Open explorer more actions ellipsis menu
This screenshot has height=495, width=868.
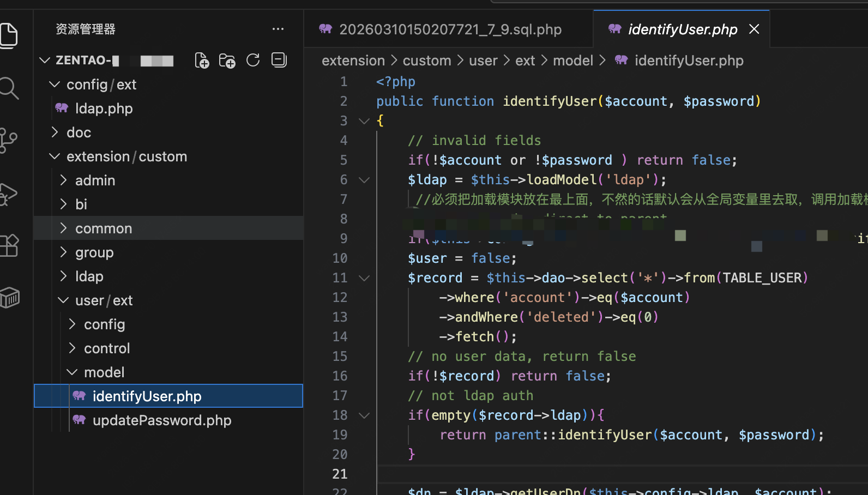click(x=278, y=29)
